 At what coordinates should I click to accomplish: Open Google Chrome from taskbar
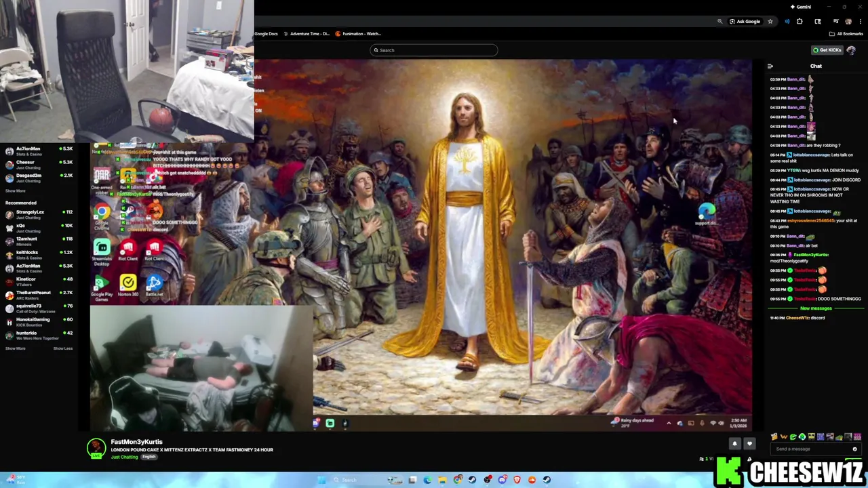click(458, 480)
